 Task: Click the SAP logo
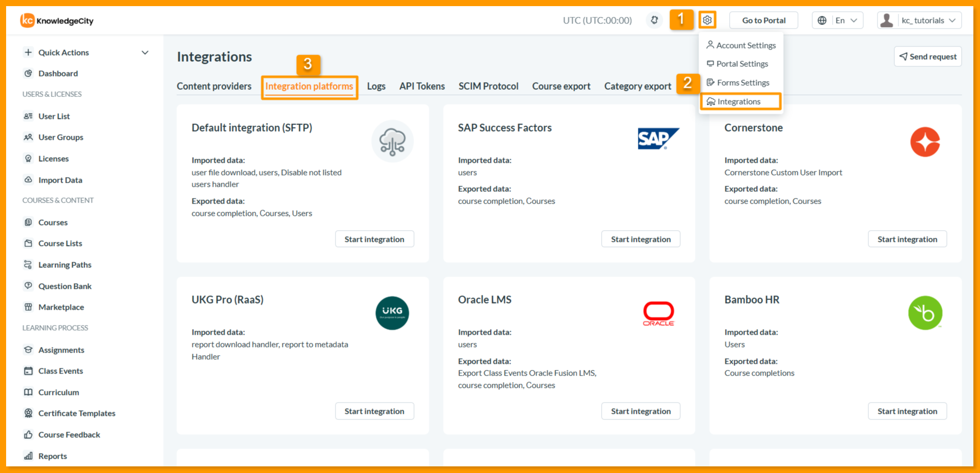(x=658, y=139)
